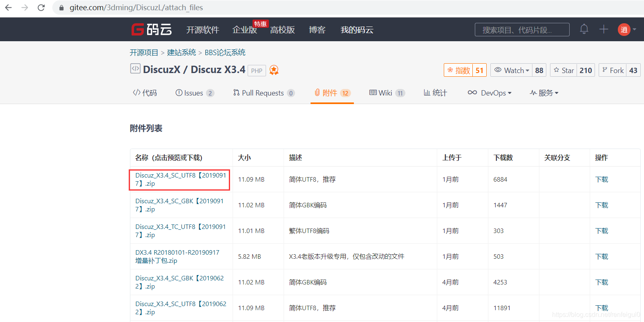Screen dimensions: 644x322
Task: Open the Star count 210
Action: tap(586, 70)
